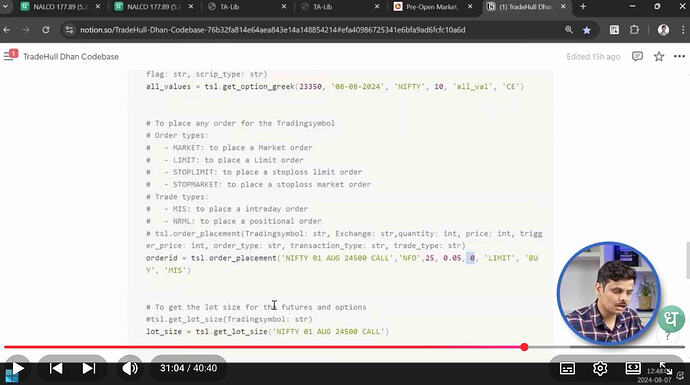Image resolution: width=690 pixels, height=385 pixels.
Task: Click the video progress scrubber handle
Action: 524,347
